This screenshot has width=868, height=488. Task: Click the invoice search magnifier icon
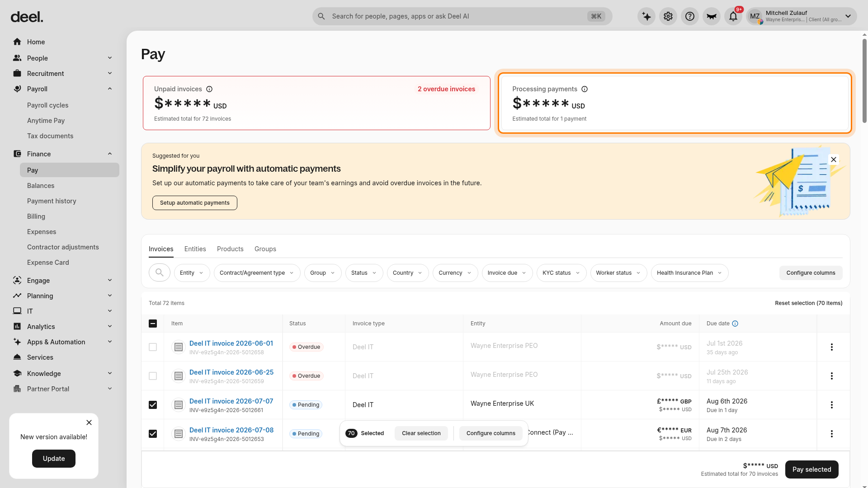160,272
